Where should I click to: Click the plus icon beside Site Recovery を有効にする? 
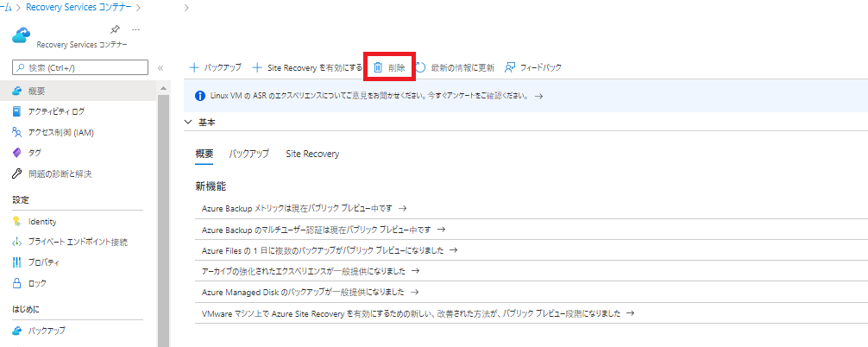[257, 67]
